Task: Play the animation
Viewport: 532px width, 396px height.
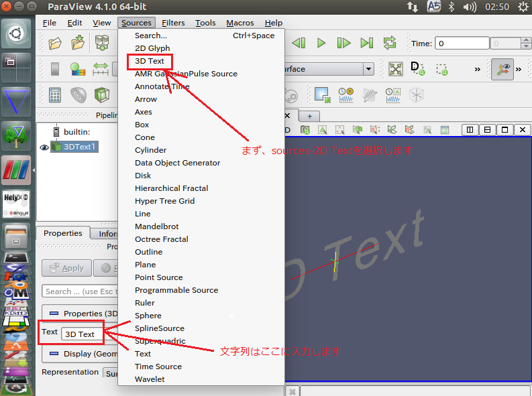Action: click(321, 43)
